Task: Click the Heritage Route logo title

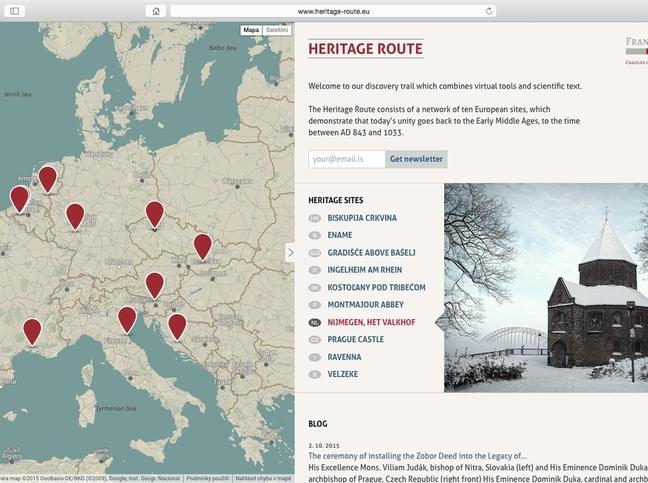Action: (x=365, y=49)
